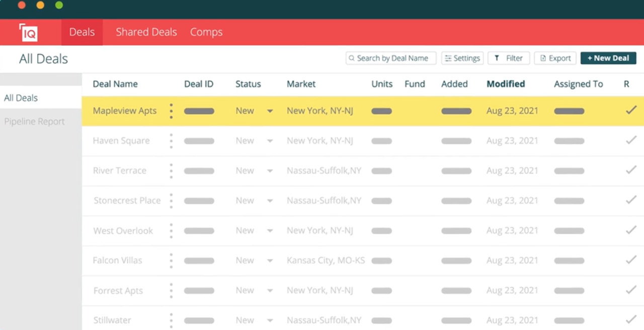
Task: Select All Deals in the sidebar
Action: click(x=41, y=98)
